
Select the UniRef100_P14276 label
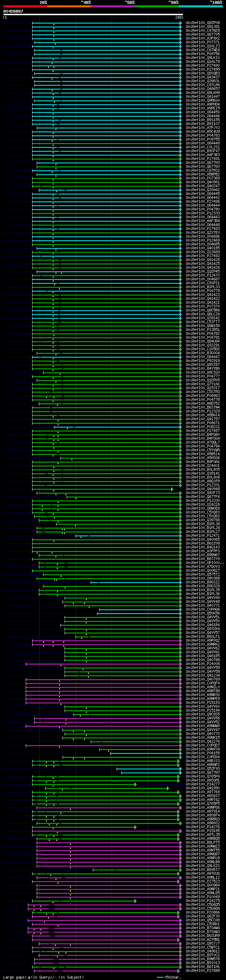pos(202,827)
